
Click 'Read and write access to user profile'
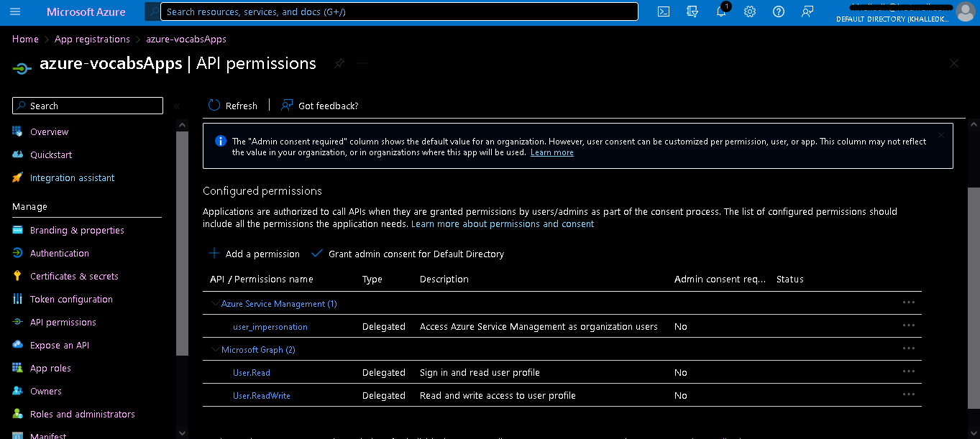498,395
